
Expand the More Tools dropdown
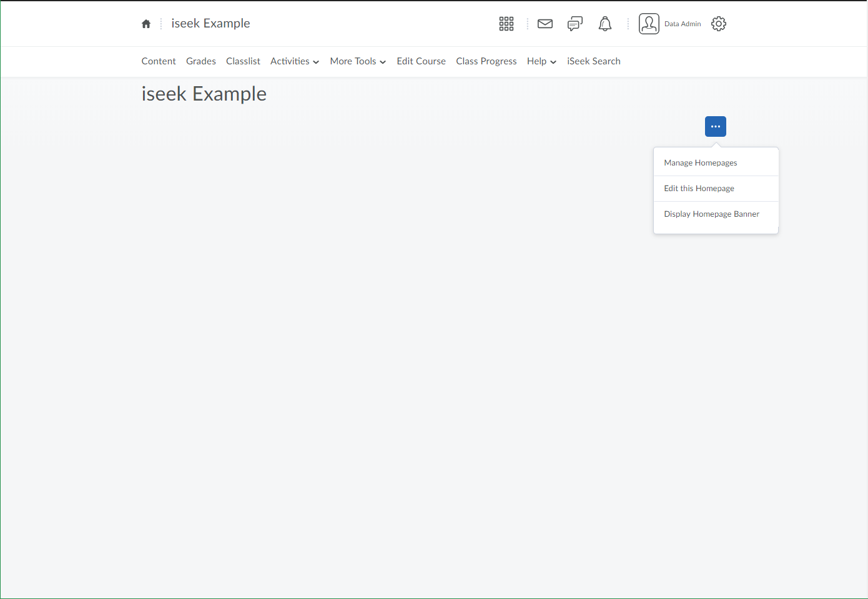358,61
